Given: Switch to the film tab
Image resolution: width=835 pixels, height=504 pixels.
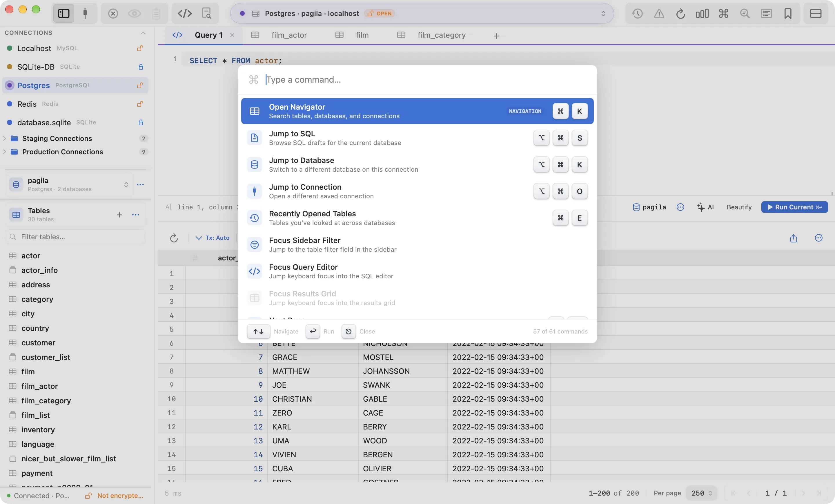Looking at the screenshot, I should [x=362, y=35].
